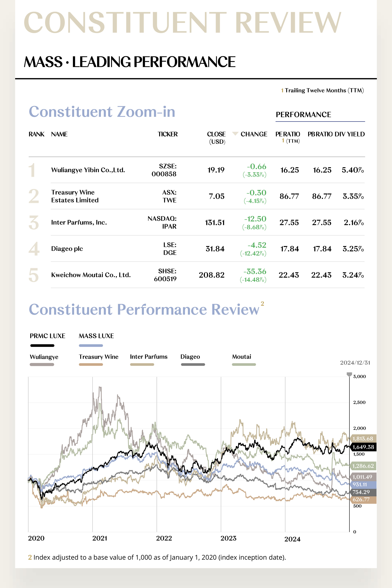Toggle the Wuliangye legend swatch
Screen dimensions: 392x588
42,365
